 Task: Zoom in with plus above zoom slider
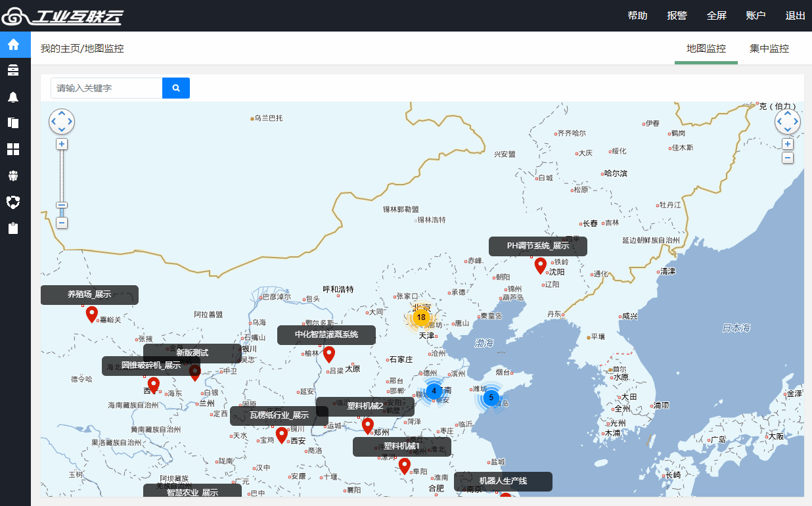point(62,144)
